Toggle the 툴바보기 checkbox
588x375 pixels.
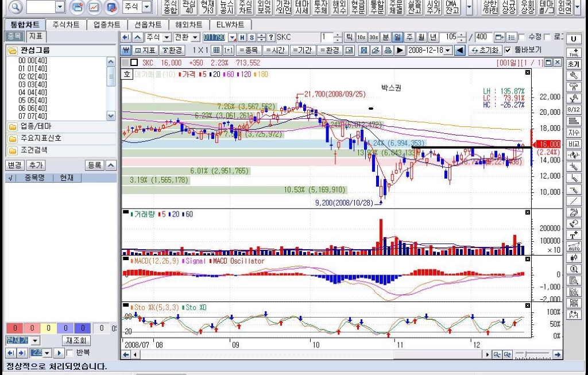coord(508,50)
